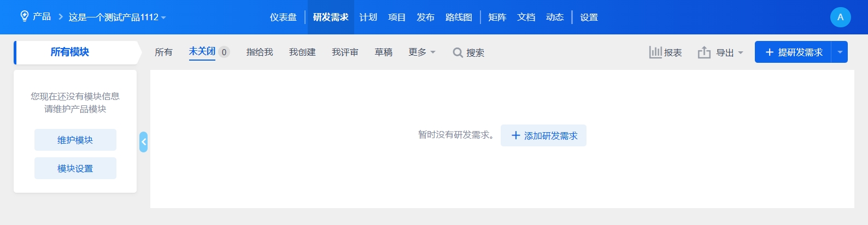
Task: Show the 所有 requirements filter
Action: click(163, 52)
